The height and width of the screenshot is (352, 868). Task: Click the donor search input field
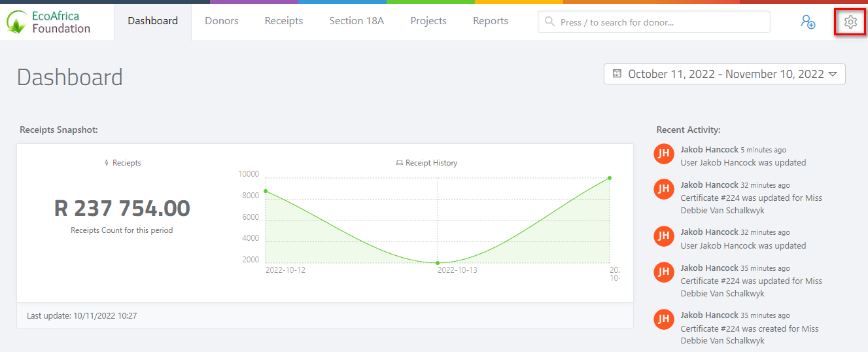click(661, 22)
